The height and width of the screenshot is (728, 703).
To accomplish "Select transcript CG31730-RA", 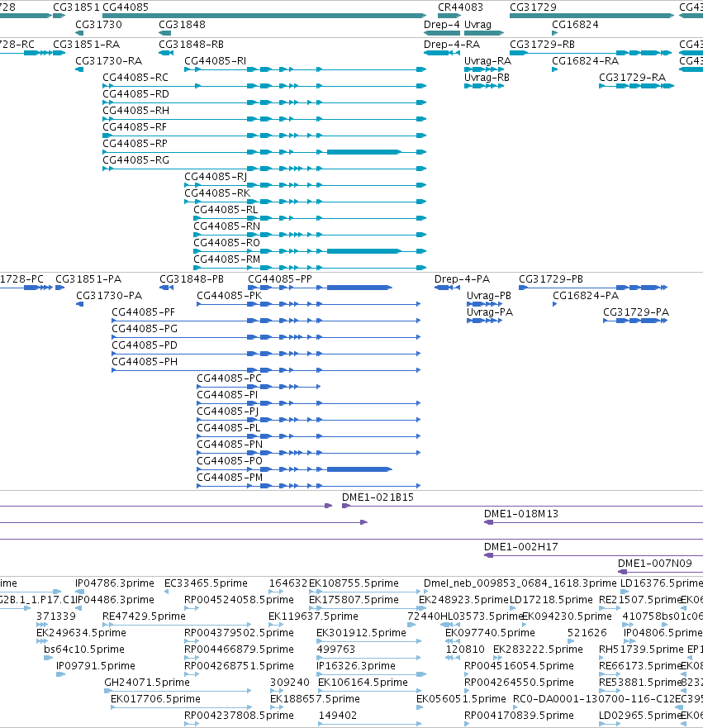I will pos(79,69).
